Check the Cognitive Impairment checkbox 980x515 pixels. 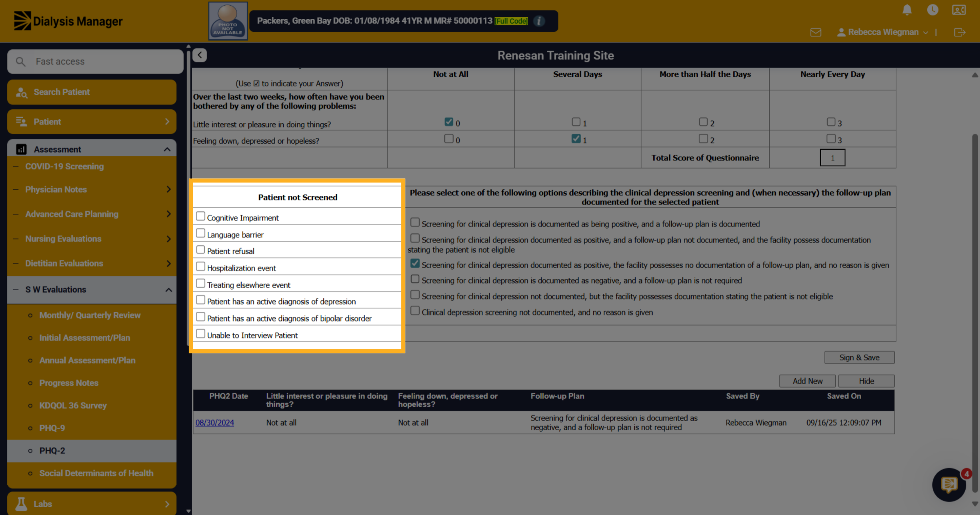coord(200,216)
